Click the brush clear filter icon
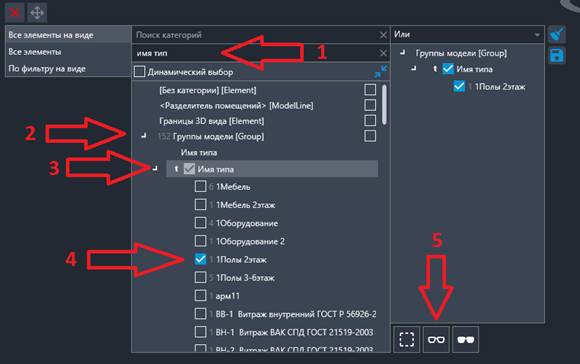The image size is (580, 364). click(x=557, y=35)
